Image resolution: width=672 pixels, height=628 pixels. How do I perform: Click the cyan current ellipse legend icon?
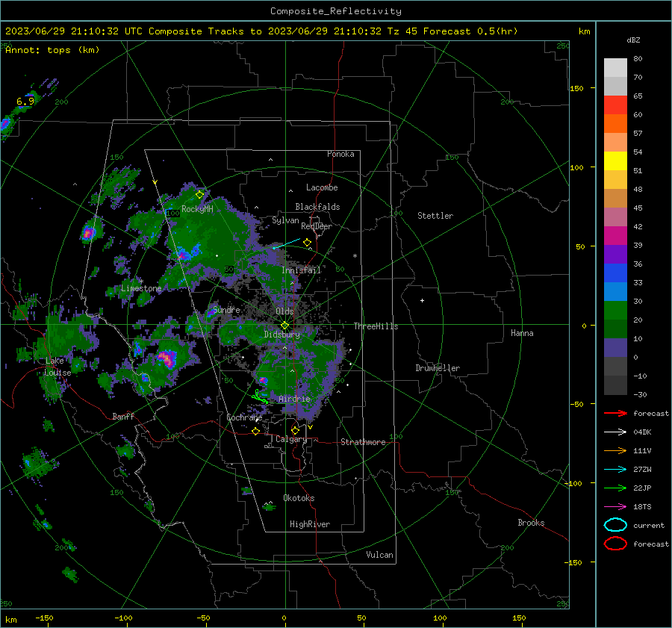615,525
